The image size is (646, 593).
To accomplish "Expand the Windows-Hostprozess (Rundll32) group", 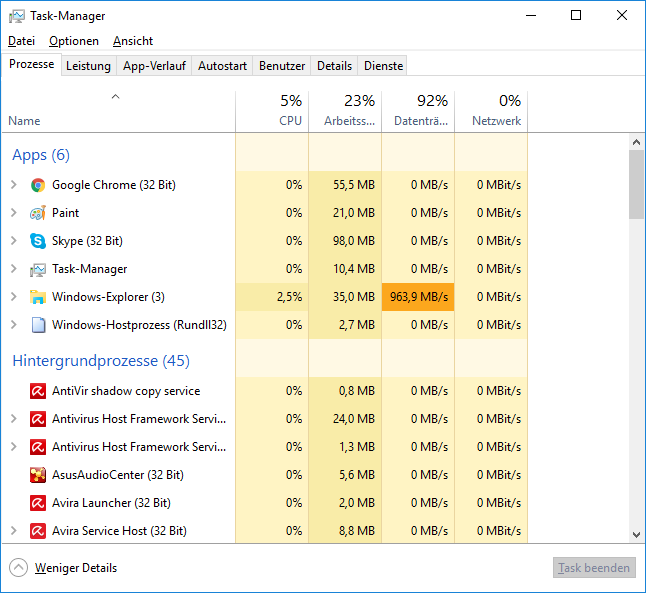I will (x=14, y=325).
